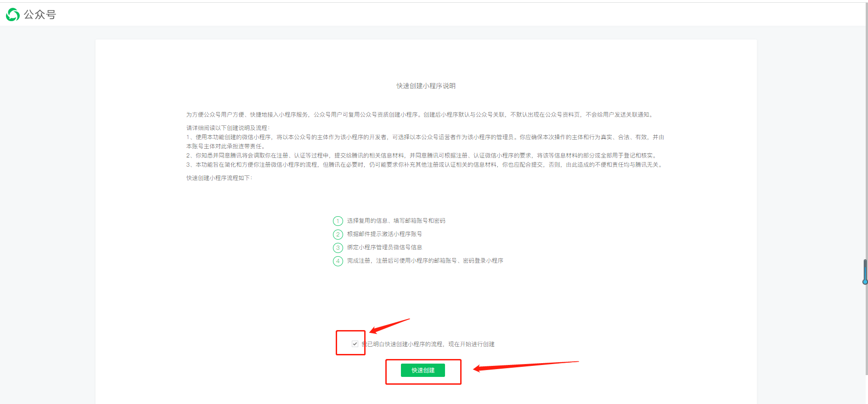Click clause 3 starting with 本功能旨在简化
The height and width of the screenshot is (404, 868).
[x=425, y=165]
